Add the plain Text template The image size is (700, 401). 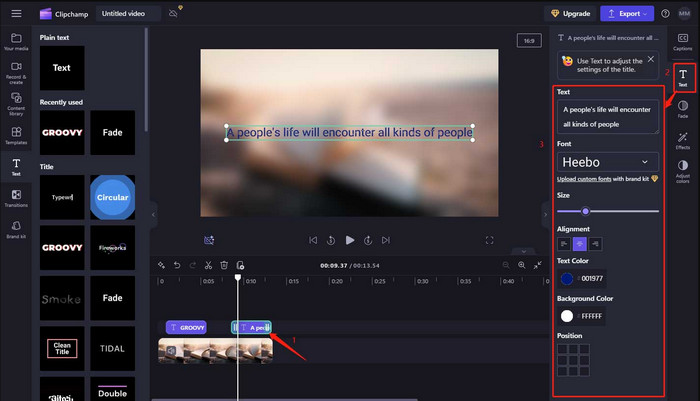coord(62,68)
